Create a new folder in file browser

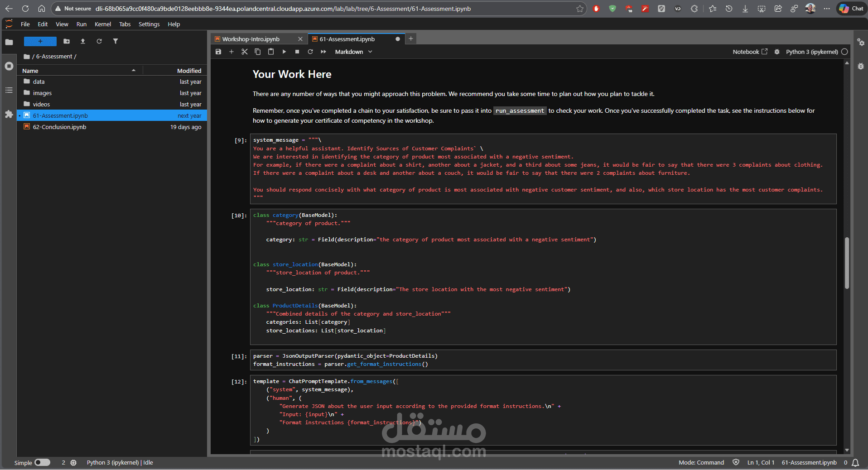(x=67, y=41)
